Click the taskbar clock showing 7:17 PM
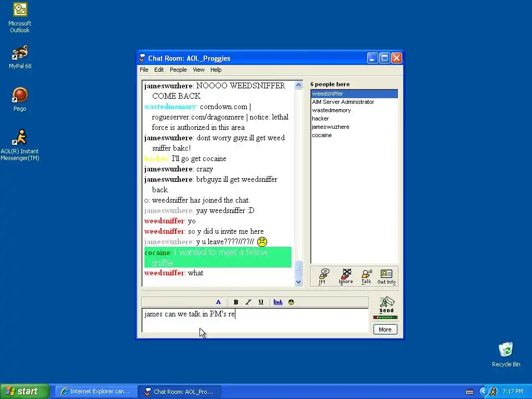This screenshot has width=532, height=399. point(513,391)
